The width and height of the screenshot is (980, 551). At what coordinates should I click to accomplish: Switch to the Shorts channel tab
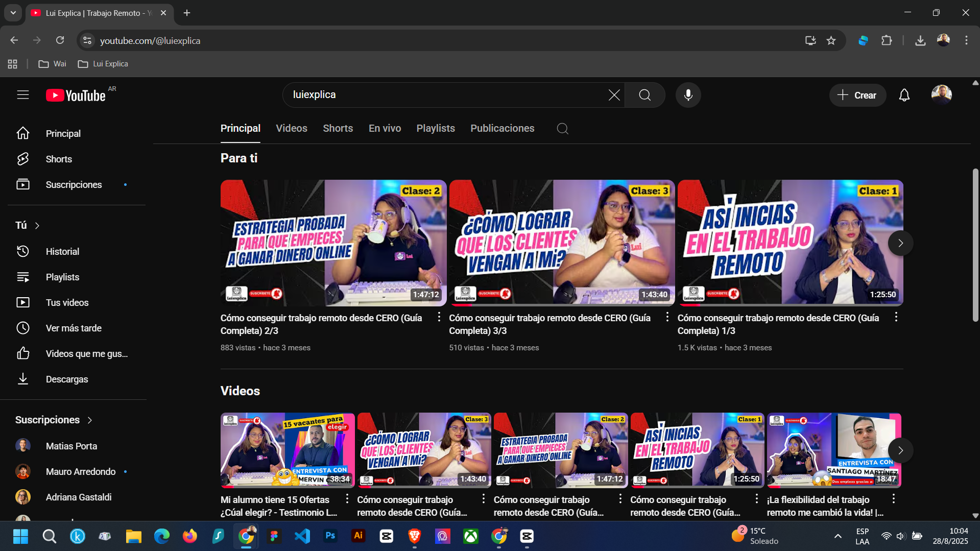coord(338,129)
